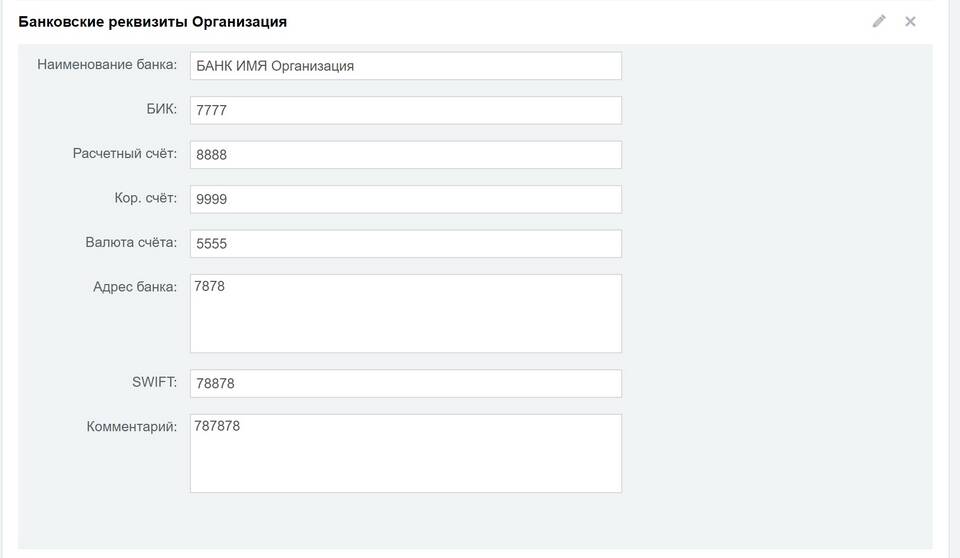Place cursor in Кор. счёт field

[405, 199]
